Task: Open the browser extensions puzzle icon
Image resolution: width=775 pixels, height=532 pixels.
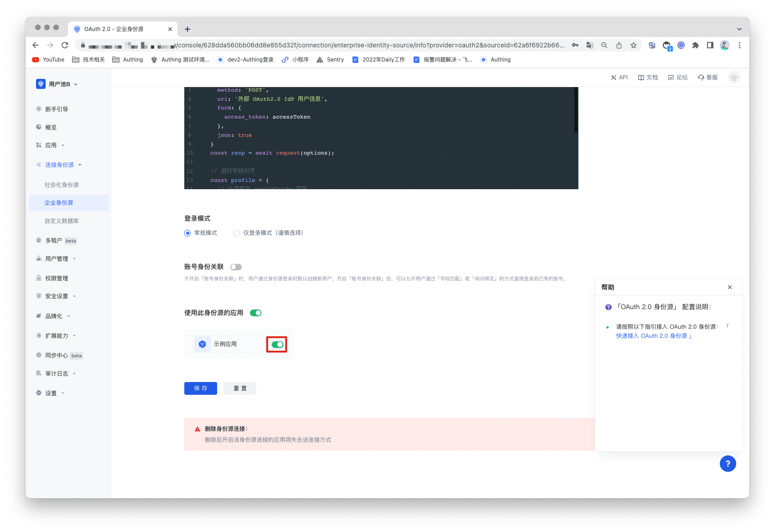Action: [696, 45]
